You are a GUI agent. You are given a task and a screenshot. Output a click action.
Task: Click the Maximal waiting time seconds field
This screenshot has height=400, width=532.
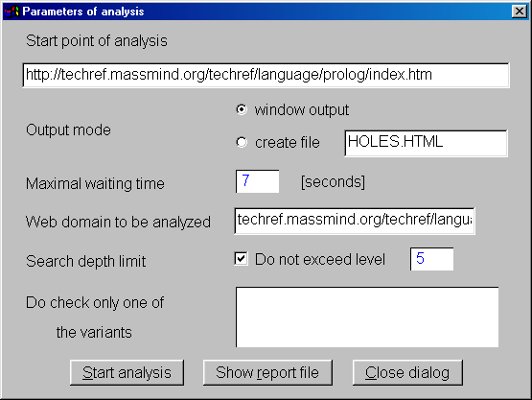[x=257, y=181]
